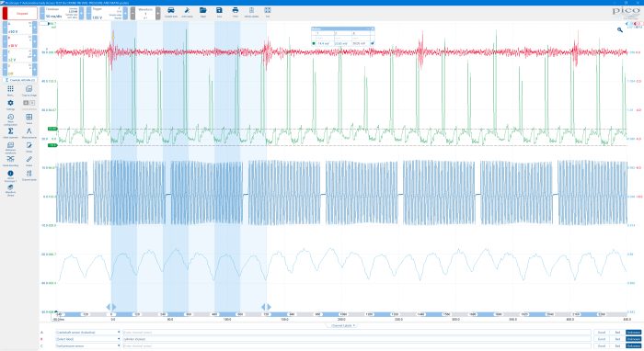Open the Auto setup wrench tool
The width and height of the screenshot is (644, 351).
pos(187,12)
